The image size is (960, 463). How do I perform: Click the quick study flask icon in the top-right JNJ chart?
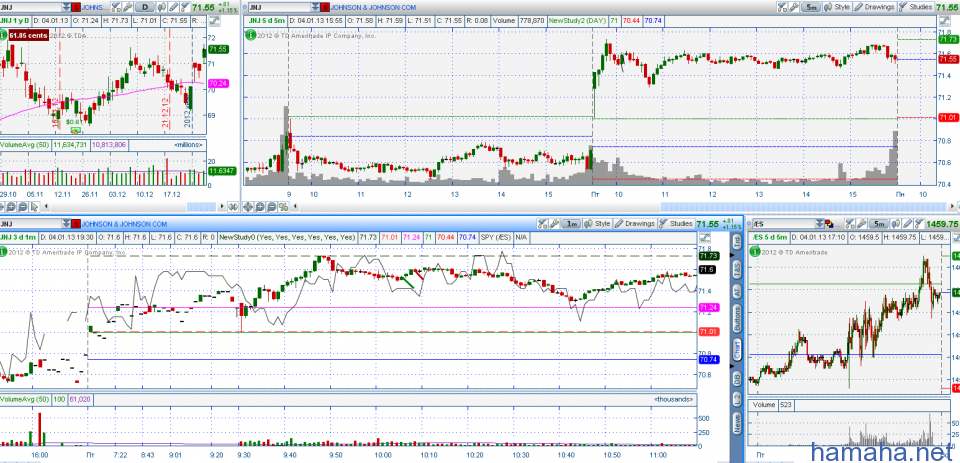click(x=782, y=7)
